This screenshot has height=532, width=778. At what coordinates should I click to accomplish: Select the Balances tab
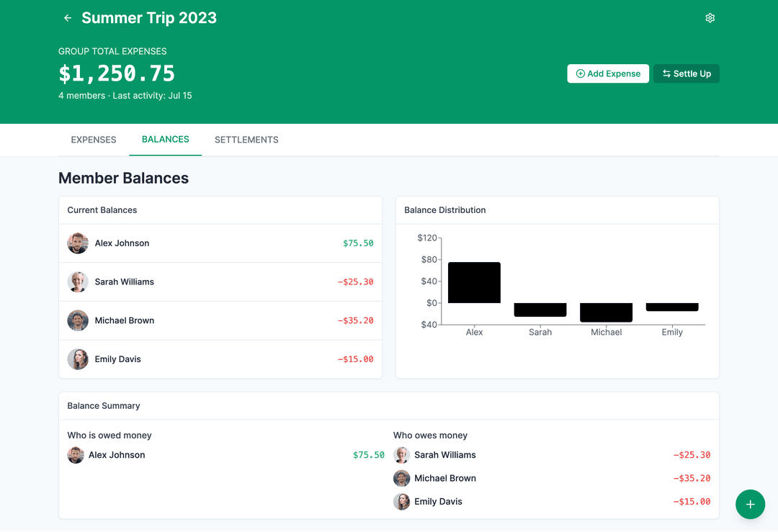click(165, 140)
